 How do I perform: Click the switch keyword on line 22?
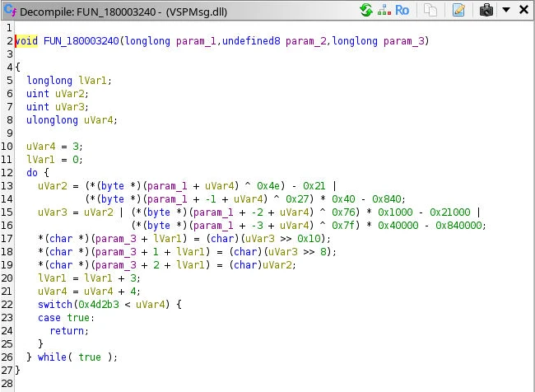point(55,305)
